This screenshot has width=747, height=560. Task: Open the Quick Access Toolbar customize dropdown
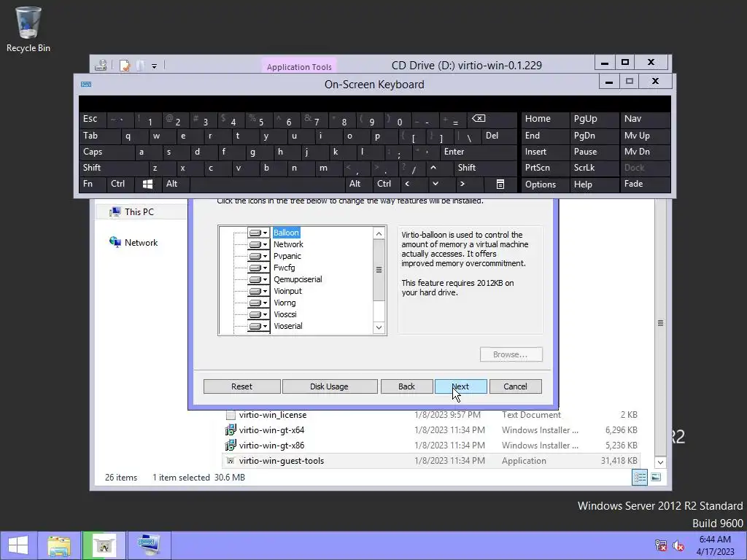155,66
